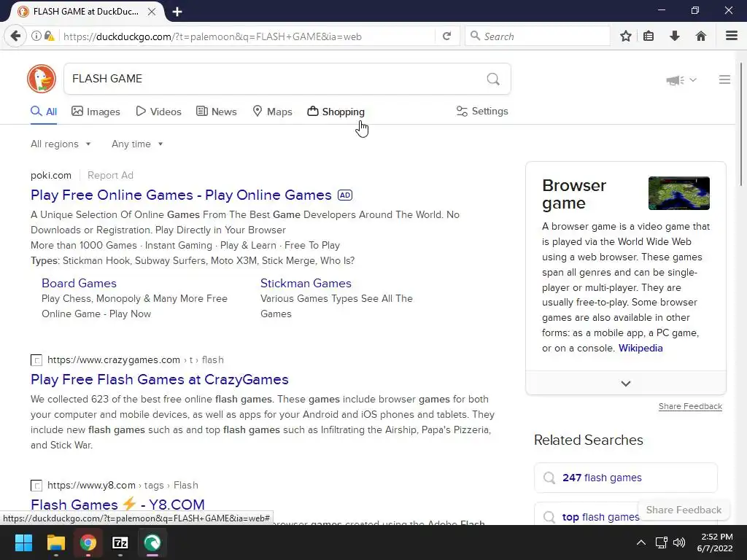Click Report Ad link
Screen dimensions: 747x560
point(110,175)
